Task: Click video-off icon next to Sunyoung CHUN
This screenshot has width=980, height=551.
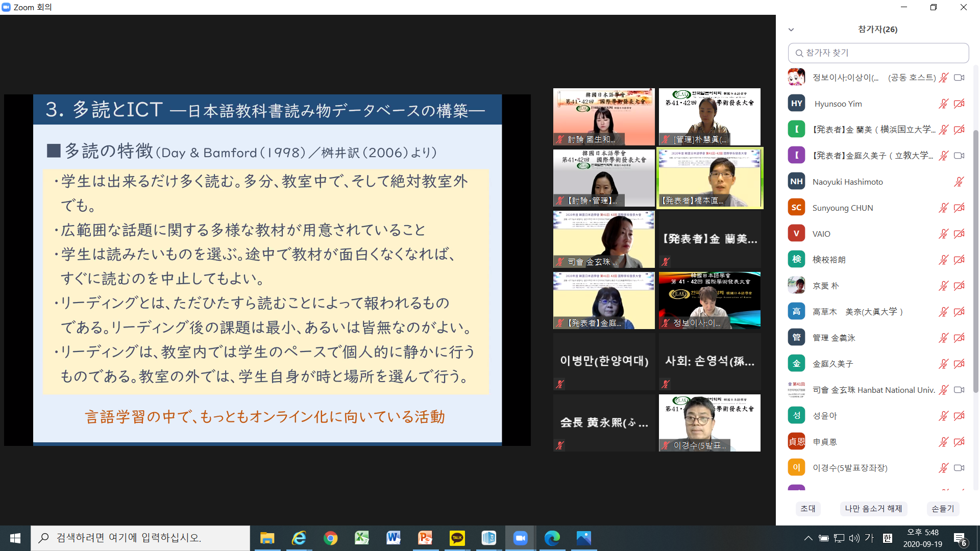Action: [959, 208]
